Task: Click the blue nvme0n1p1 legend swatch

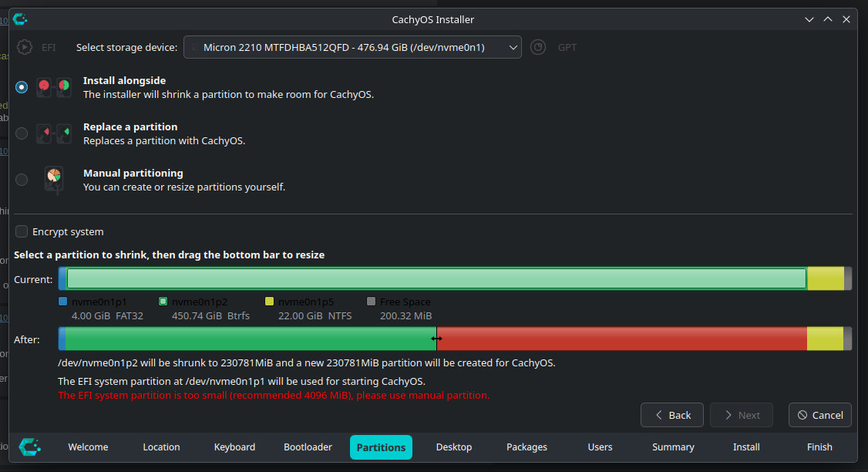Action: click(x=62, y=302)
